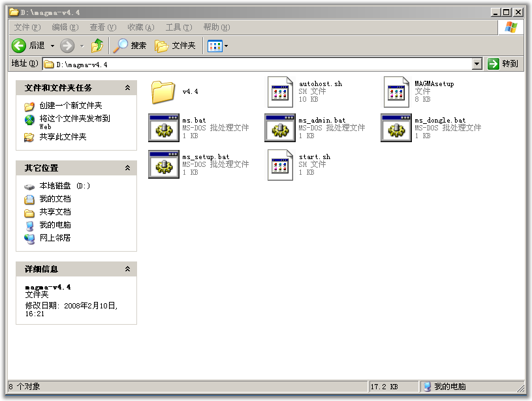
Task: Click 我的电脑 in the status bar
Action: tap(450, 387)
